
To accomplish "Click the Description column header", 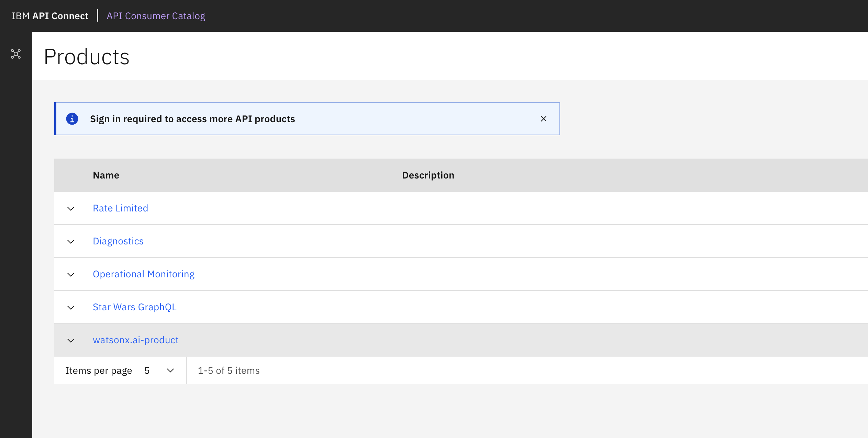I will click(428, 175).
